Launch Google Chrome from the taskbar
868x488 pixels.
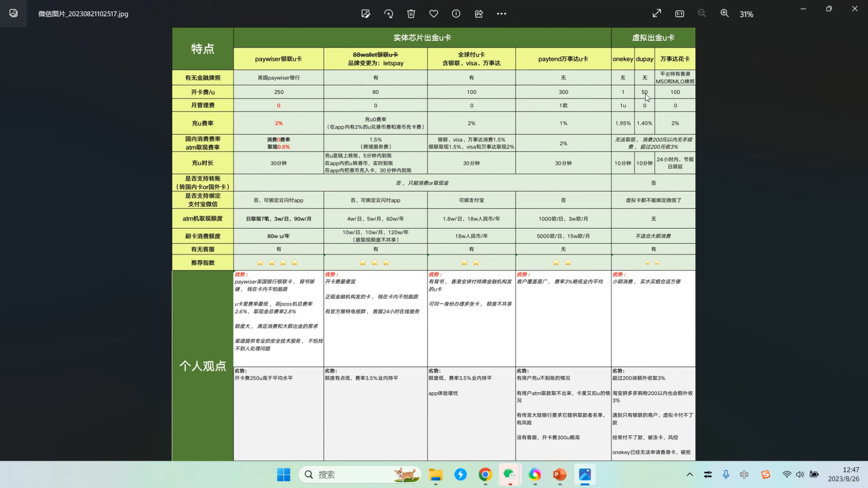(x=485, y=475)
